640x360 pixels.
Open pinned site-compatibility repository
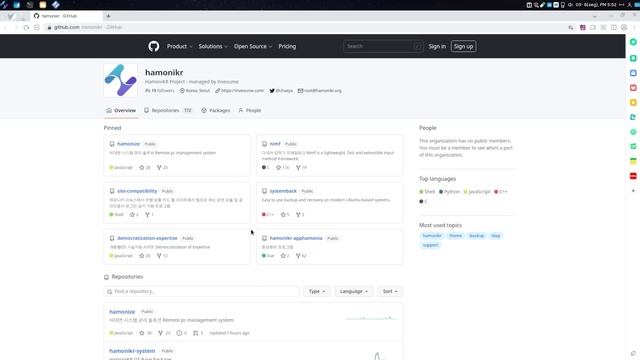pyautogui.click(x=137, y=191)
